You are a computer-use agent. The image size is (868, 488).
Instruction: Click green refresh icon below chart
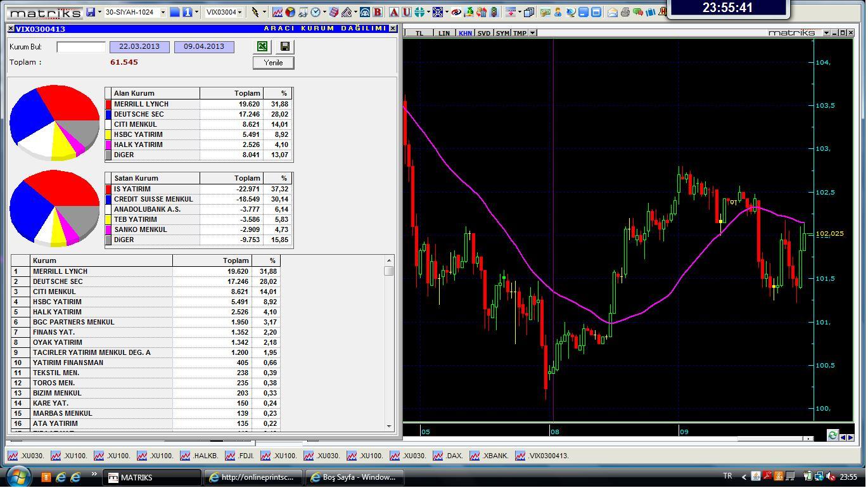pyautogui.click(x=833, y=435)
